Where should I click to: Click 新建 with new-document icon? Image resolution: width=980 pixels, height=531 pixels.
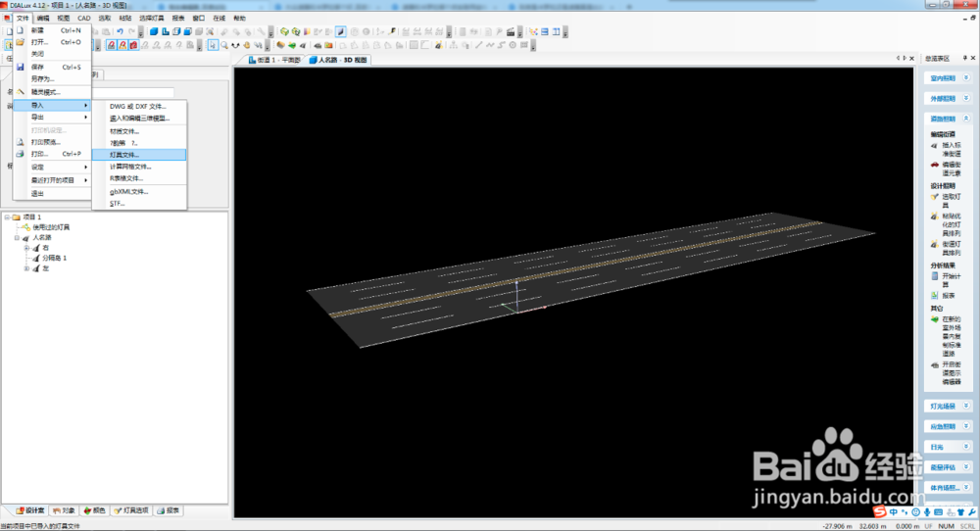[53, 30]
